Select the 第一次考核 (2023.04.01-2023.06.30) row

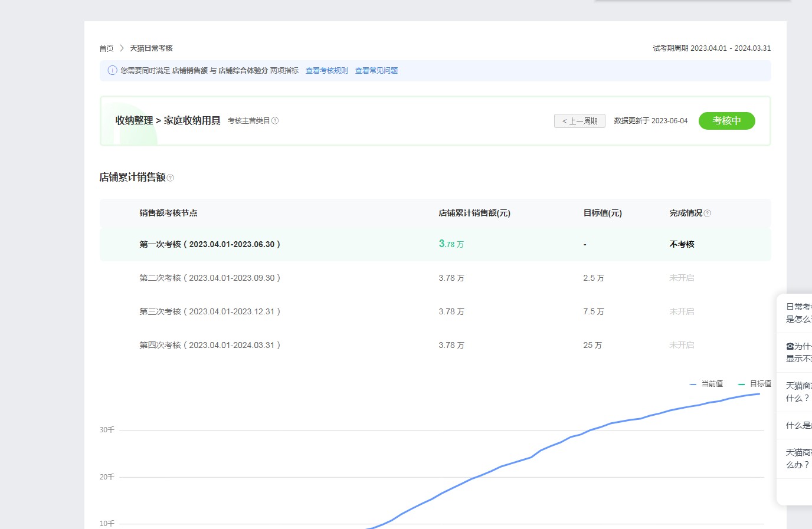pos(436,244)
